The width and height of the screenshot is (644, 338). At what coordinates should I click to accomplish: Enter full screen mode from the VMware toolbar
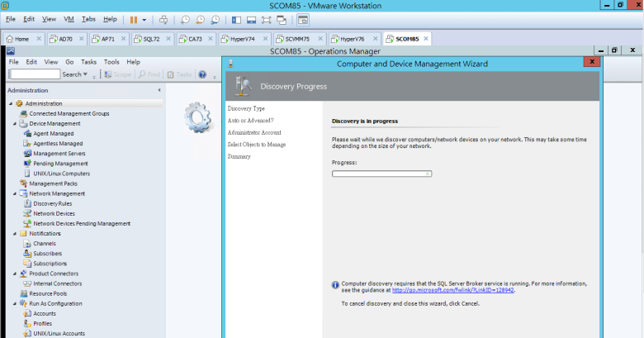(268, 18)
